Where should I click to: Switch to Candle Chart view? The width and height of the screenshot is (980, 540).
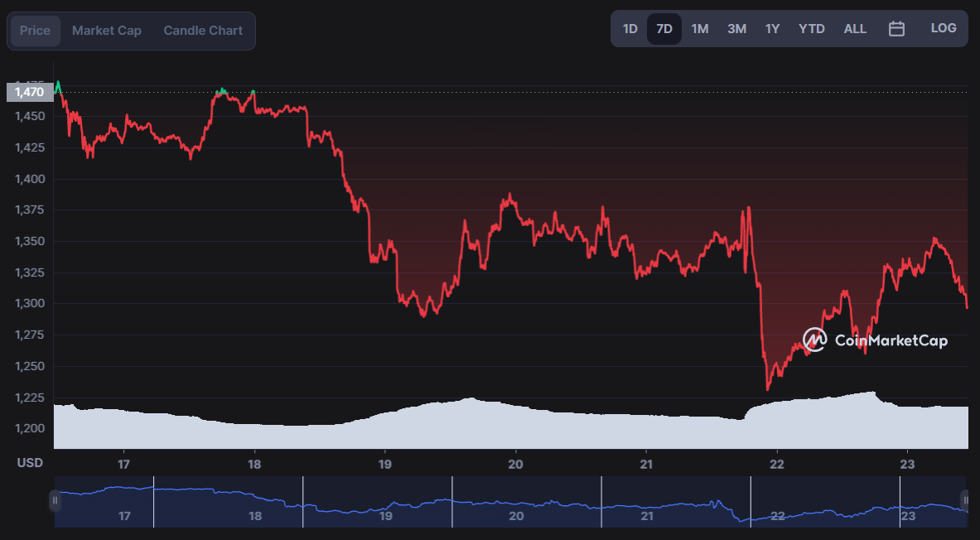click(203, 31)
